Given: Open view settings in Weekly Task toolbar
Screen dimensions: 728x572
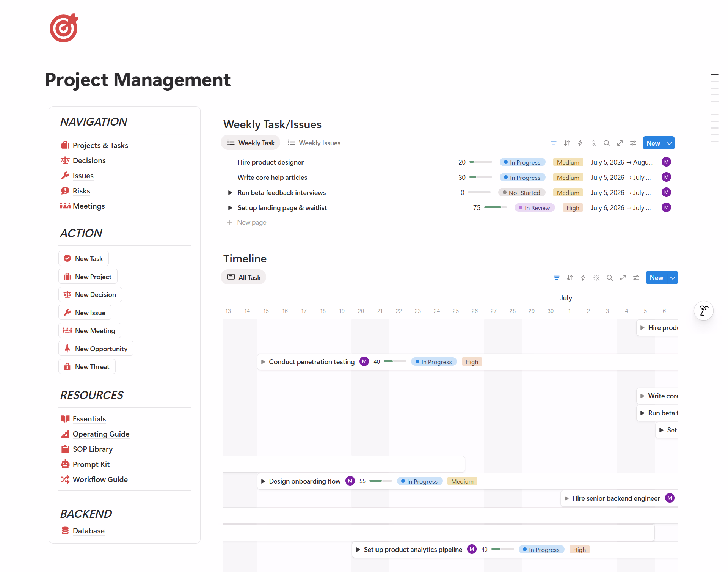Looking at the screenshot, I should click(x=633, y=143).
